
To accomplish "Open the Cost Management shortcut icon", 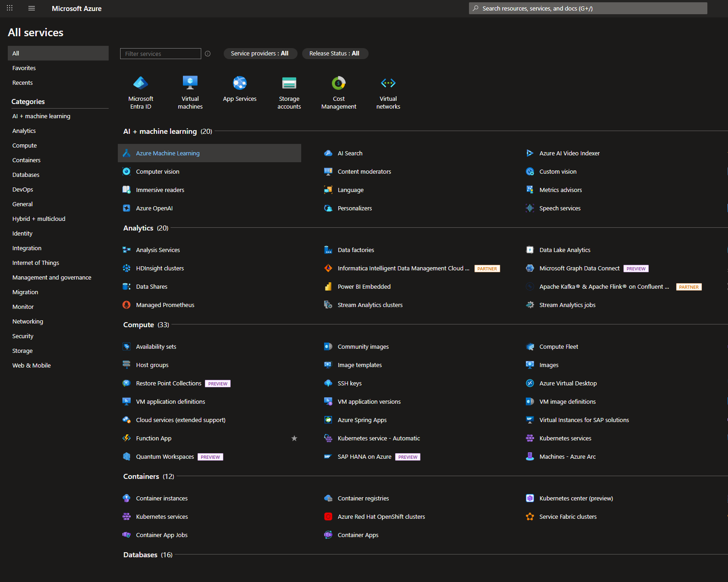I will 339,83.
